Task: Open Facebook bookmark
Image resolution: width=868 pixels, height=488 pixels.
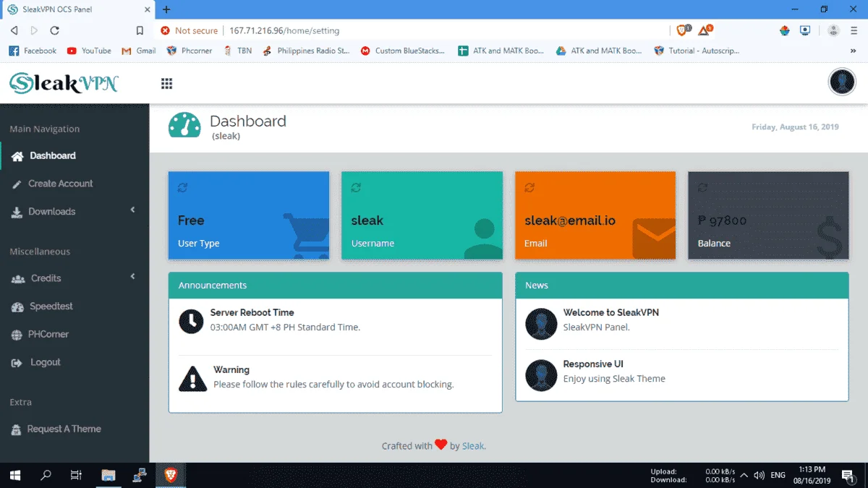Action: [33, 51]
